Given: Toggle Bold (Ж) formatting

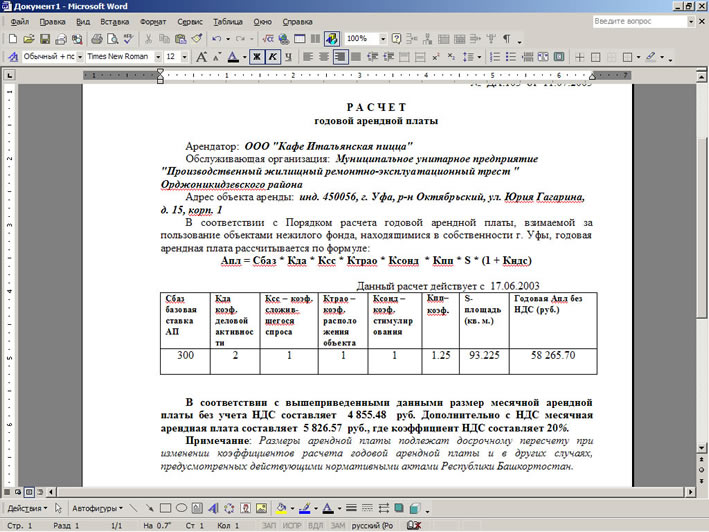Looking at the screenshot, I should point(257,57).
